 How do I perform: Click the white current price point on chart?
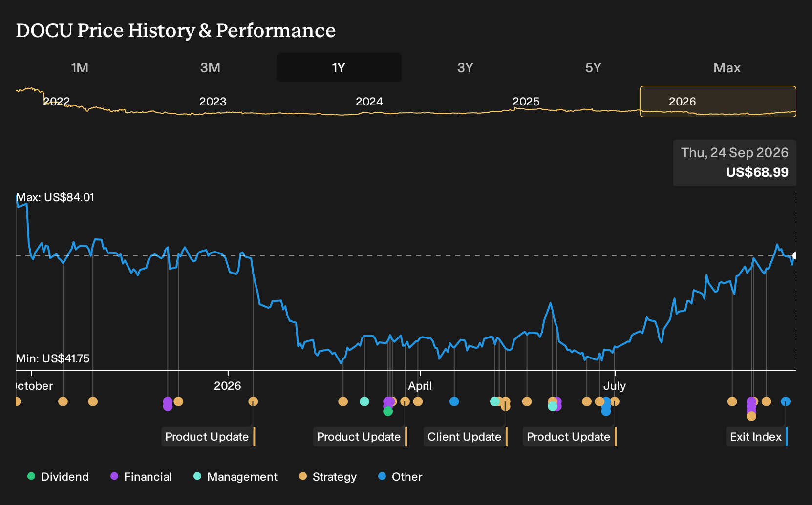coord(796,256)
